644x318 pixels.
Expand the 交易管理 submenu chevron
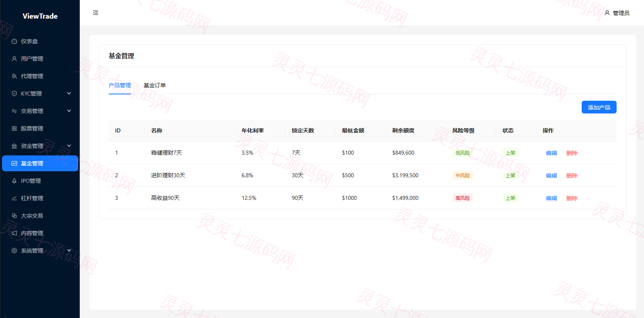click(69, 111)
